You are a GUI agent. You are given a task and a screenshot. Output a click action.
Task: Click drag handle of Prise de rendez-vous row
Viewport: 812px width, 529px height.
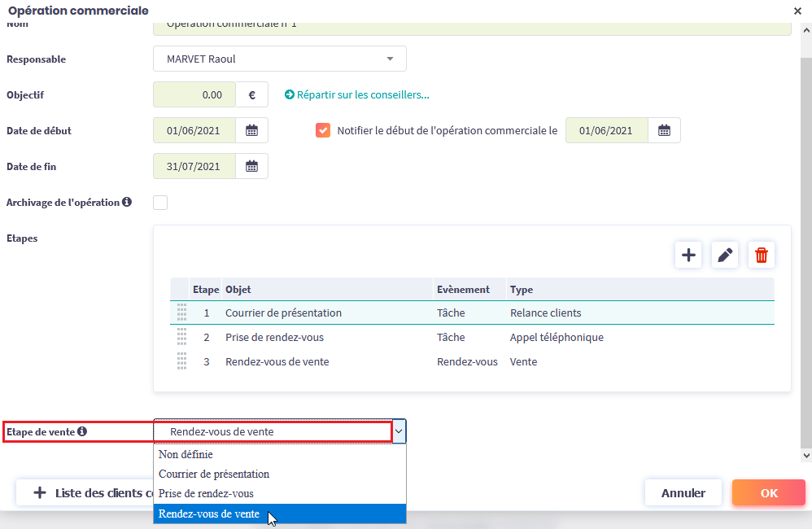click(181, 337)
